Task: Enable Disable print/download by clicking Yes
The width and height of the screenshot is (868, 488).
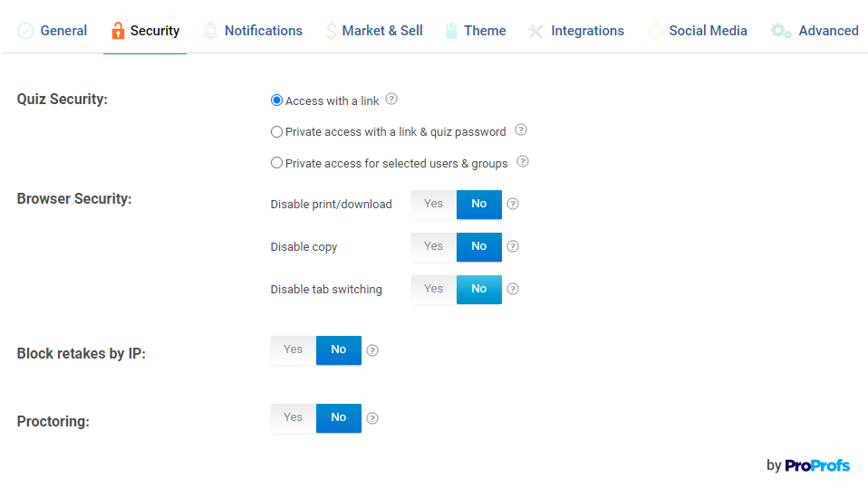Action: (x=434, y=204)
